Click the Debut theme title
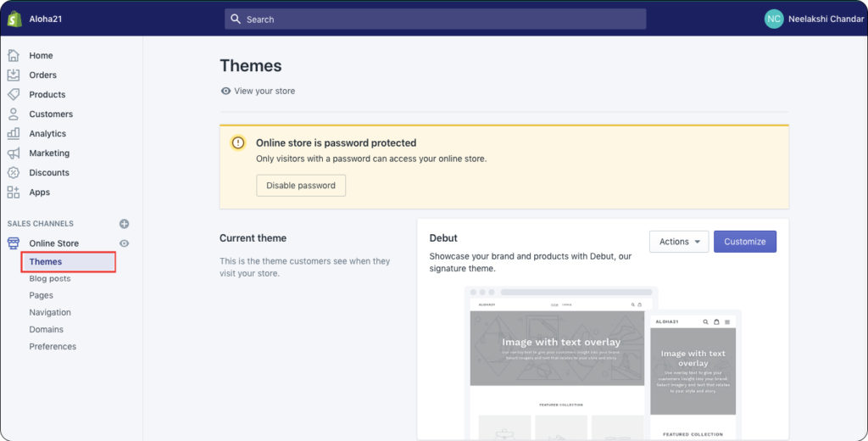Image resolution: width=868 pixels, height=441 pixels. [443, 238]
